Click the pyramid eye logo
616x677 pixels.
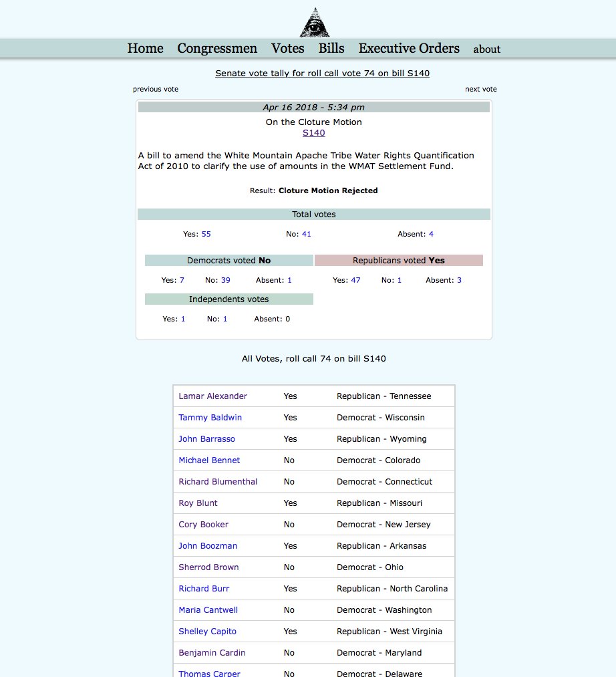coord(315,23)
